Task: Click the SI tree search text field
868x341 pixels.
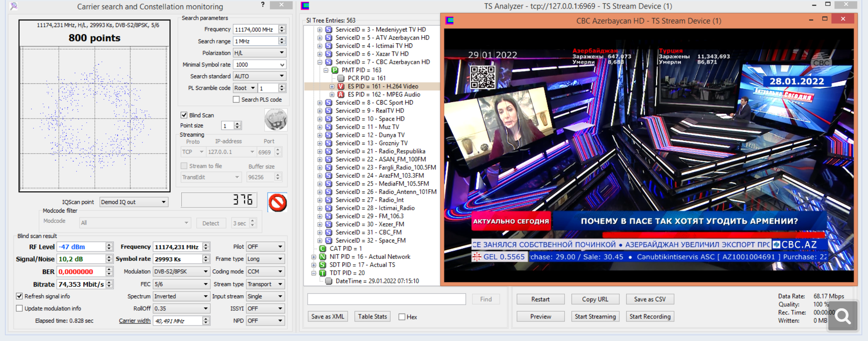Action: (x=387, y=299)
